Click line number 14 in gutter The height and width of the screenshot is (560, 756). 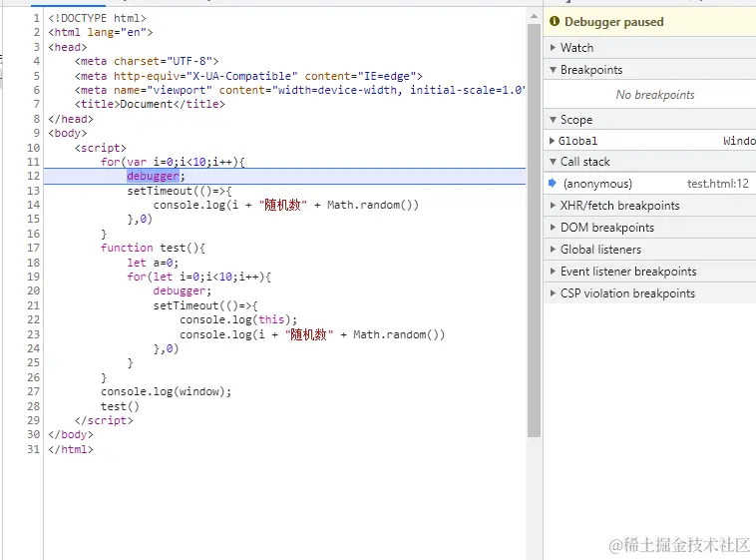33,206
